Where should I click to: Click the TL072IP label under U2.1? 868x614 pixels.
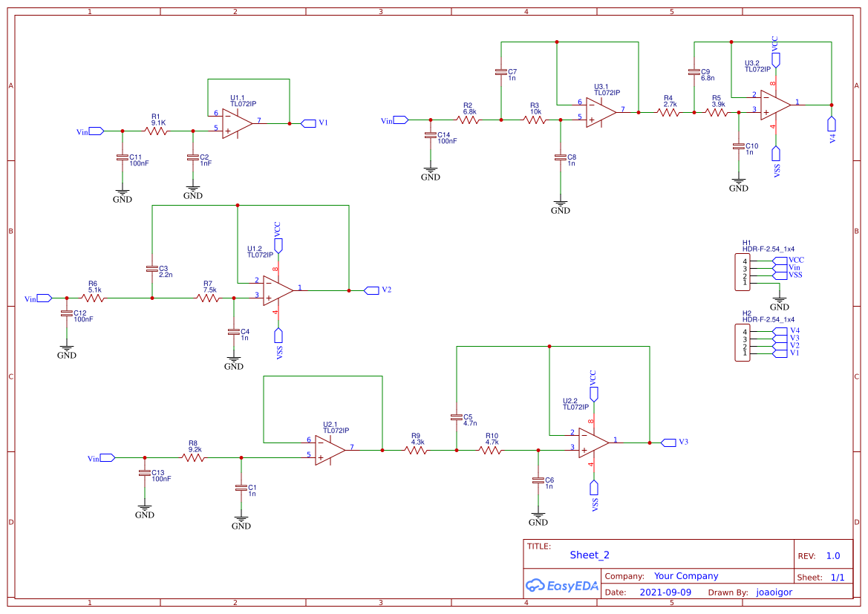(336, 431)
